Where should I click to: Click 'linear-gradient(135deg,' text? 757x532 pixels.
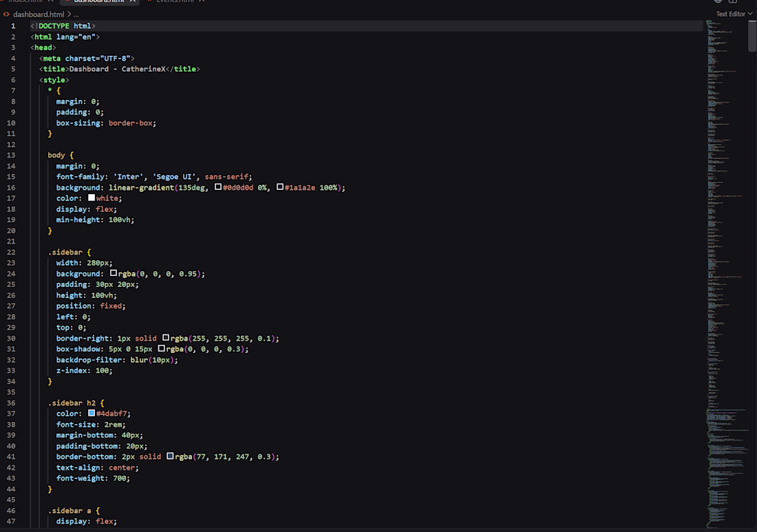pos(158,188)
